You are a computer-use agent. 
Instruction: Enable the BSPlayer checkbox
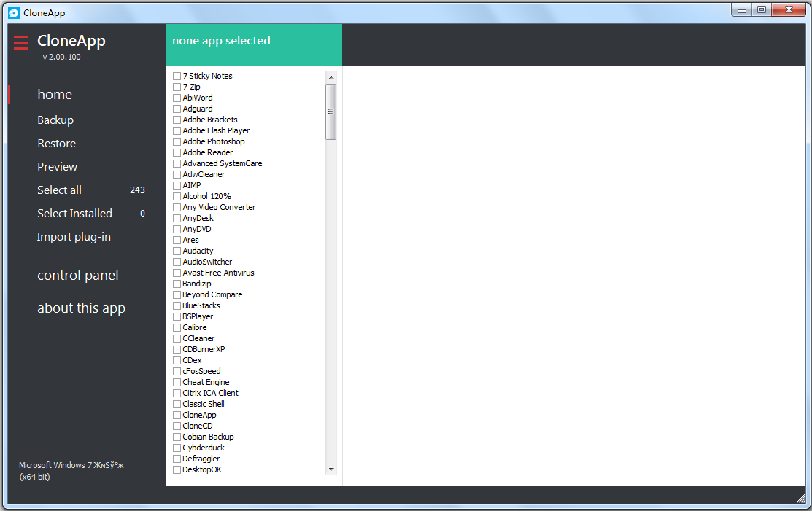(177, 316)
